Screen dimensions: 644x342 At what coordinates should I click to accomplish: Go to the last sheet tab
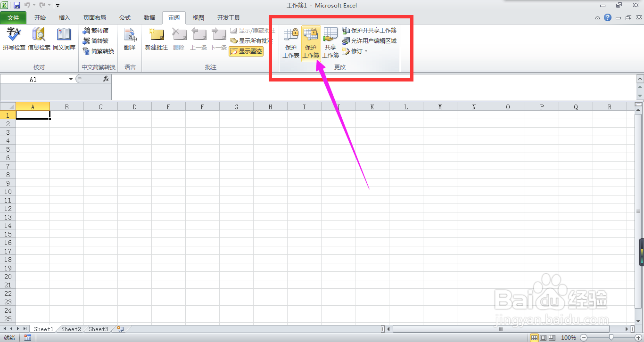tap(25, 329)
